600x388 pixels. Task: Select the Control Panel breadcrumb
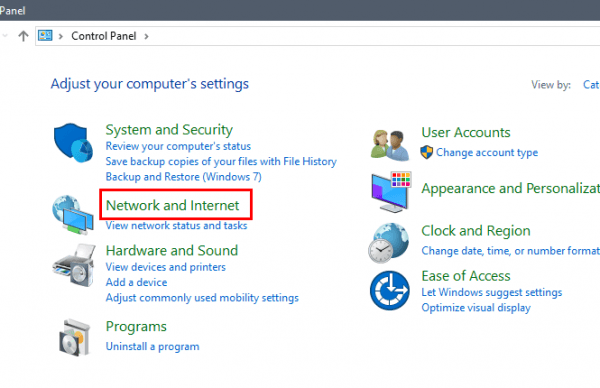pos(104,36)
